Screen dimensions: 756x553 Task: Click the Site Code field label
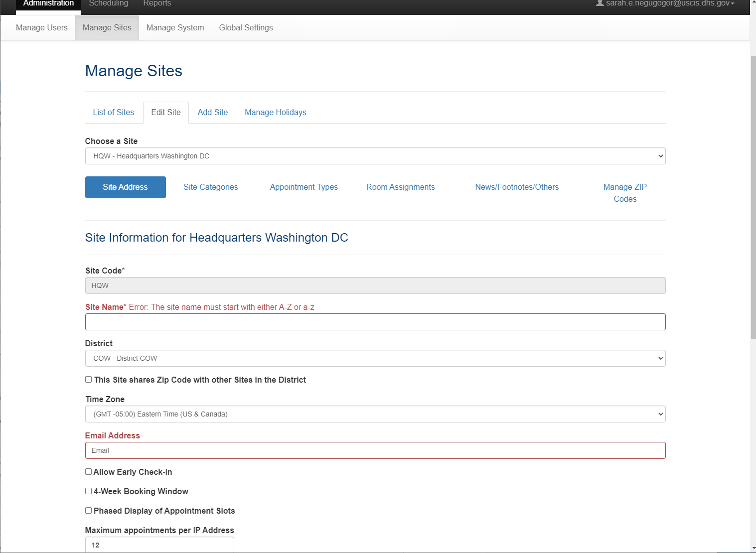pos(104,271)
